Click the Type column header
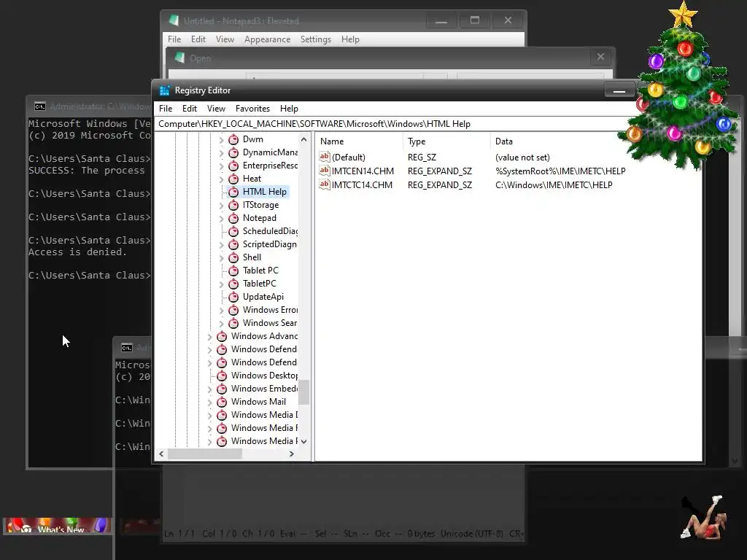 [446, 141]
